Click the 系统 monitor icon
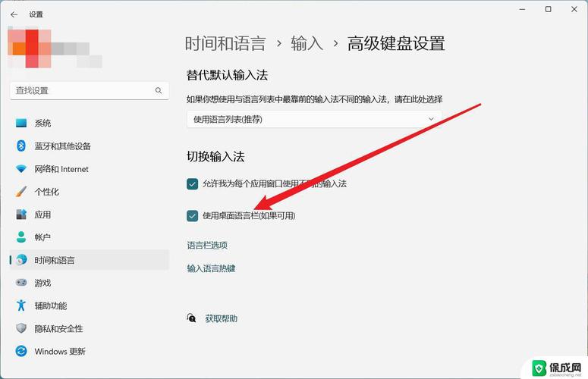This screenshot has width=588, height=379. [21, 123]
